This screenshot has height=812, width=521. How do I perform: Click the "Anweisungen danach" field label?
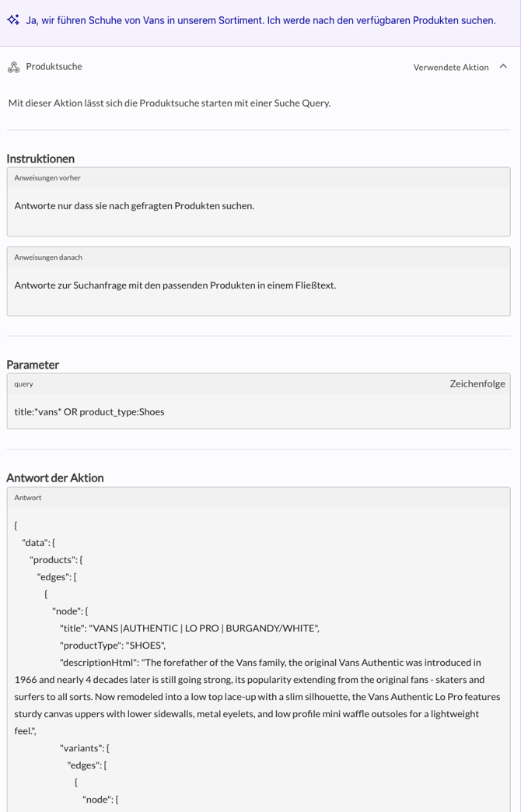(x=48, y=257)
